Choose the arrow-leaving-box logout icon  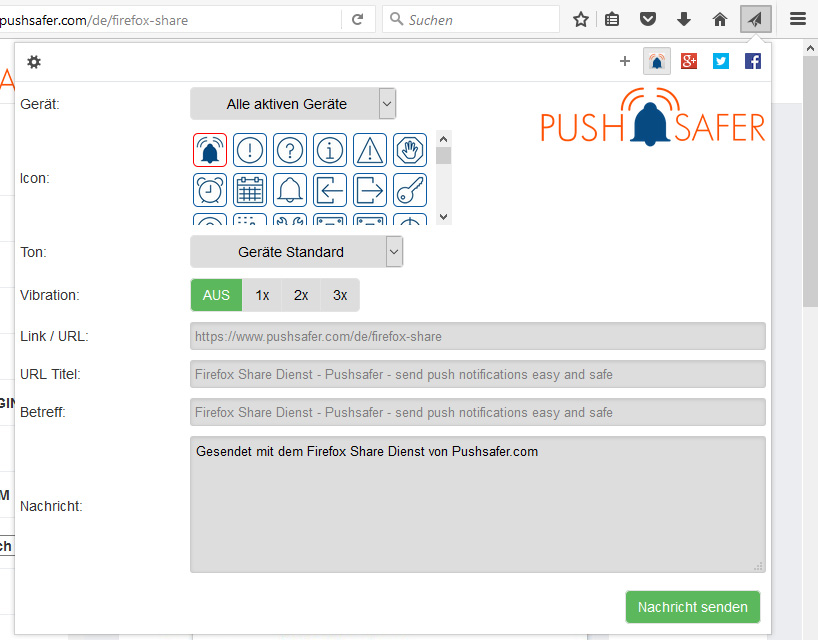tap(370, 190)
